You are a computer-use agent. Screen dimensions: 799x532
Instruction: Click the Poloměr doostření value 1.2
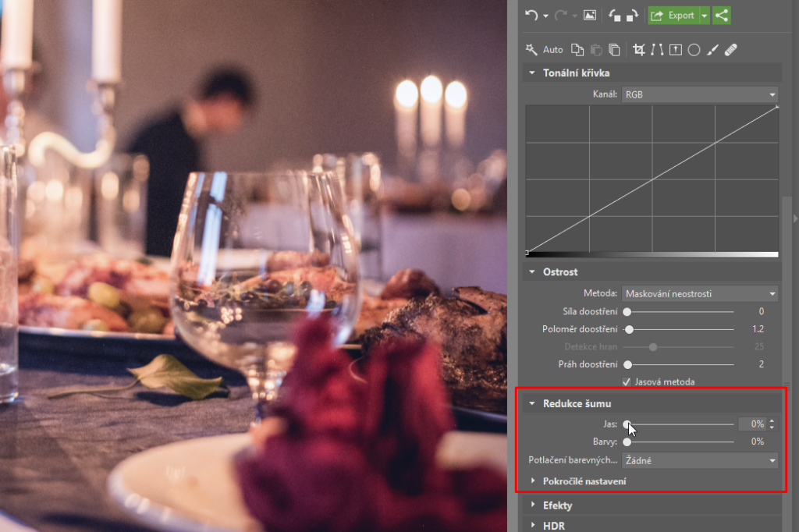click(x=758, y=329)
